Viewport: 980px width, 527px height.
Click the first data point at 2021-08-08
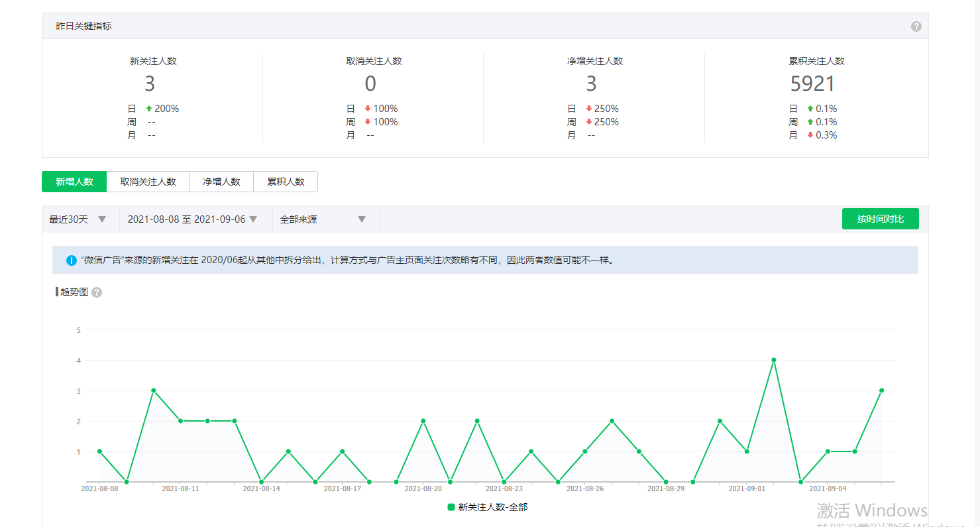[x=99, y=451]
